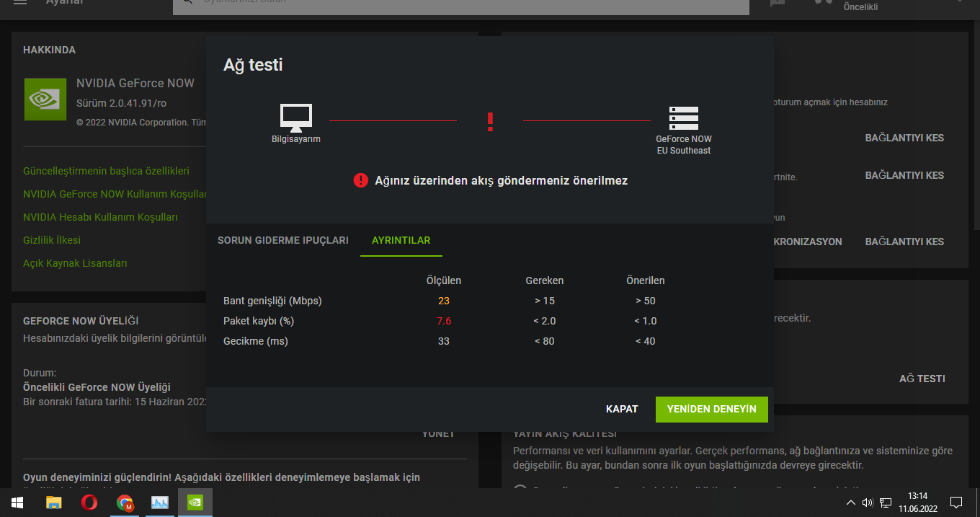
Task: Click the Bilgisayarım monitor icon
Action: pyautogui.click(x=295, y=118)
